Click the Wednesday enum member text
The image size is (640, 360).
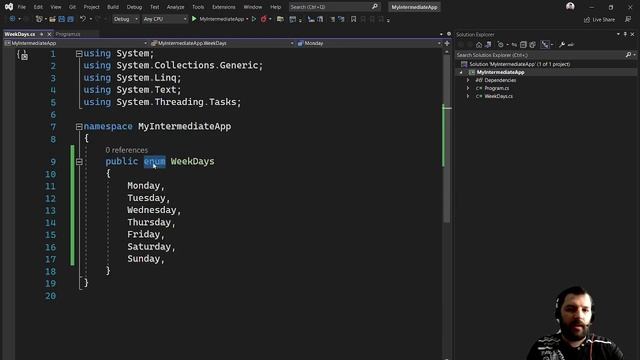pos(151,210)
